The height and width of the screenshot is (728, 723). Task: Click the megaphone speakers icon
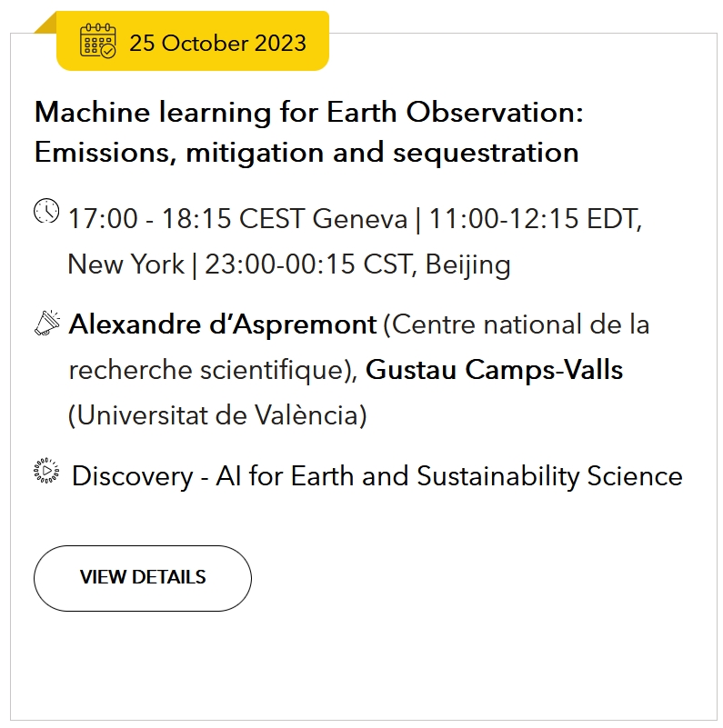pos(47,324)
